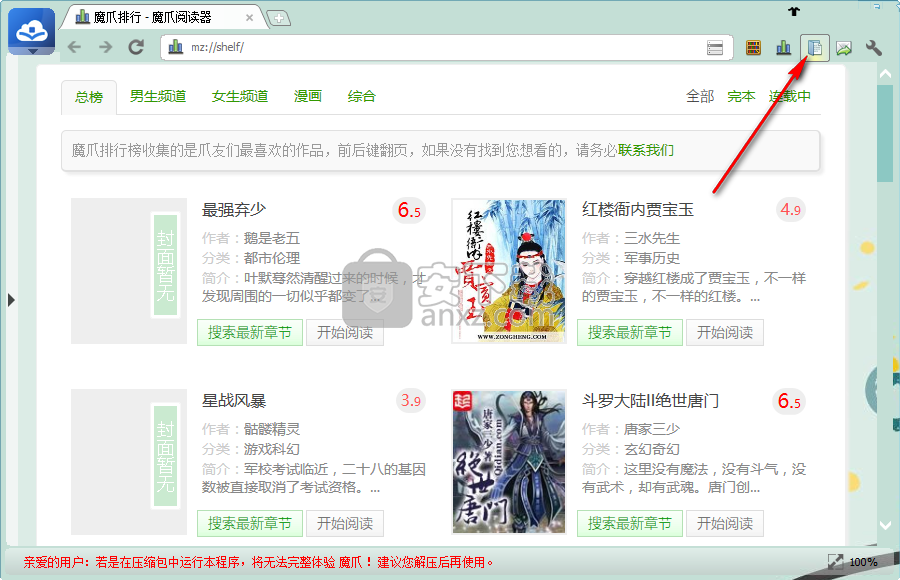The image size is (900, 580).
Task: Click the 100% zoom indicator
Action: [x=863, y=562]
